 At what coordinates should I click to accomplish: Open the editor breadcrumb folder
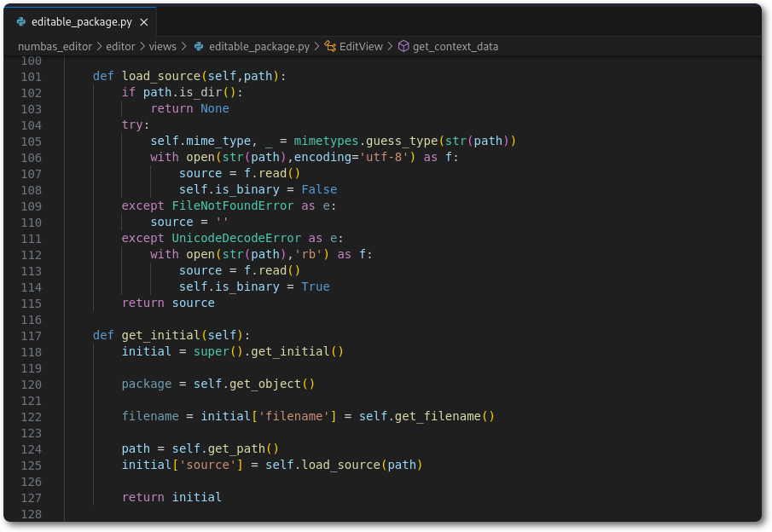[x=120, y=46]
